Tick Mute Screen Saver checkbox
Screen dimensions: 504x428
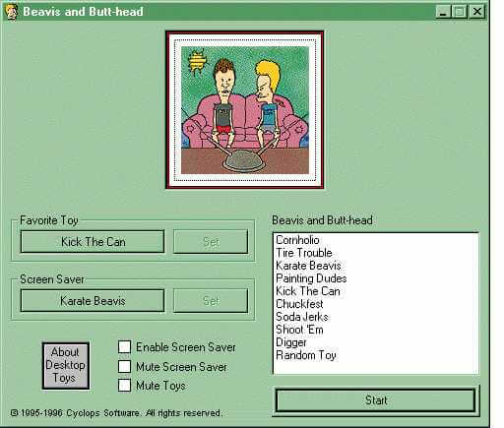[x=124, y=366]
